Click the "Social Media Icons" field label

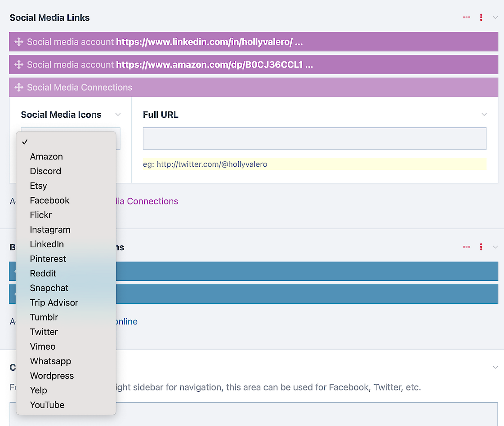[x=61, y=115]
